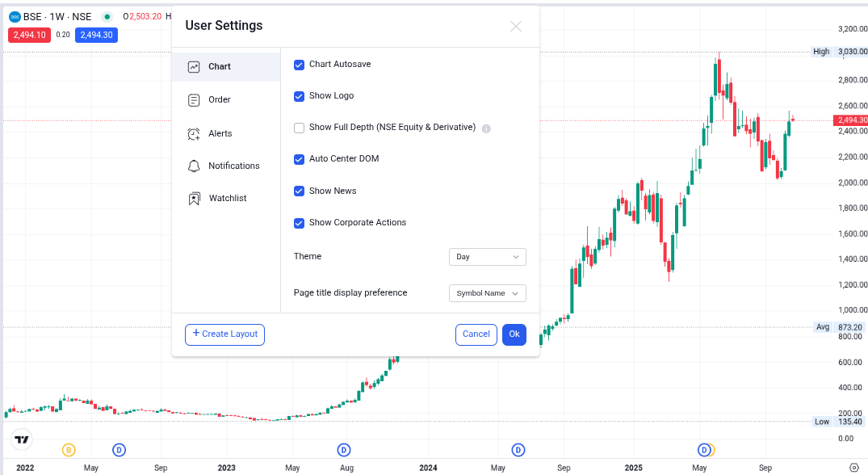
Task: Enable Show Full Depth checkbox
Action: click(300, 128)
